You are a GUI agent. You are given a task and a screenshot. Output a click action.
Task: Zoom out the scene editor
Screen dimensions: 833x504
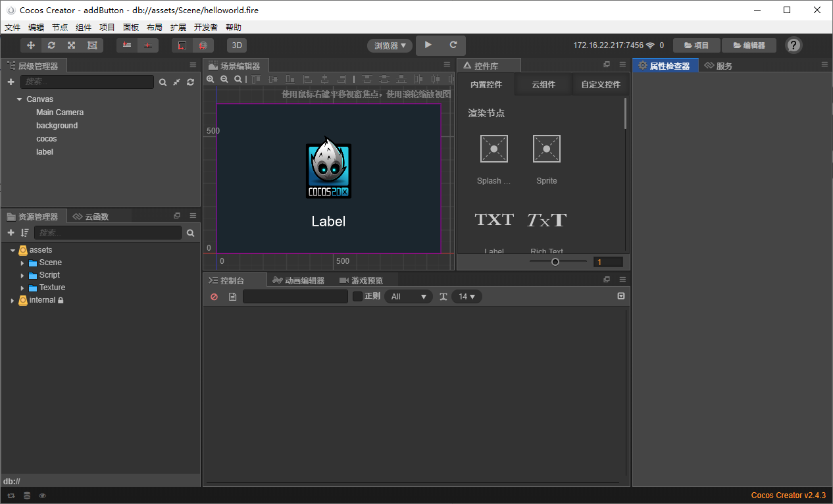point(224,79)
